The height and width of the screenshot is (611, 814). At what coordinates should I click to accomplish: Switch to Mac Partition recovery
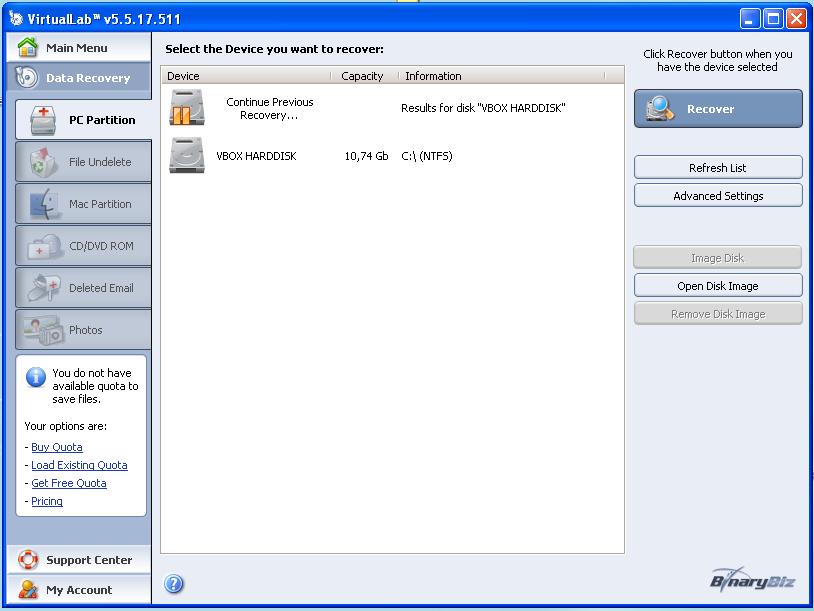point(83,203)
